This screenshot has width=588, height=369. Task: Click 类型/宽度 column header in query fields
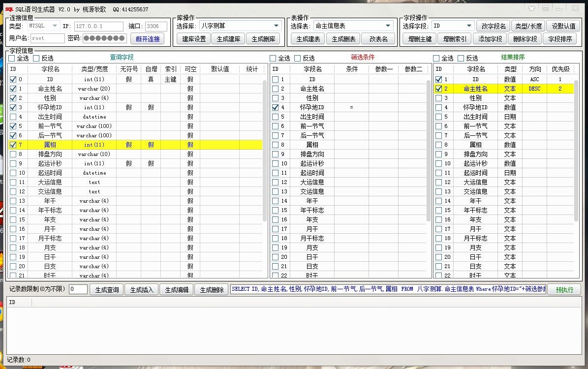[x=94, y=69]
